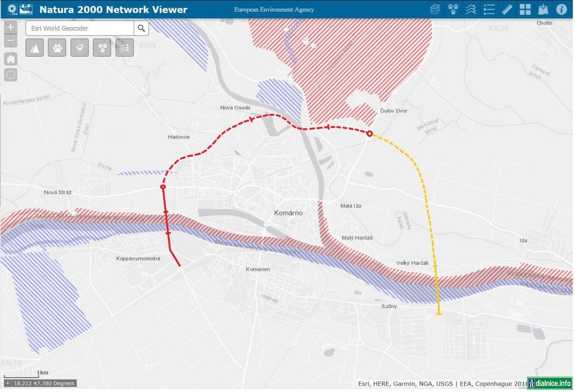Click the Komárno city label
575x392 pixels.
tap(288, 213)
